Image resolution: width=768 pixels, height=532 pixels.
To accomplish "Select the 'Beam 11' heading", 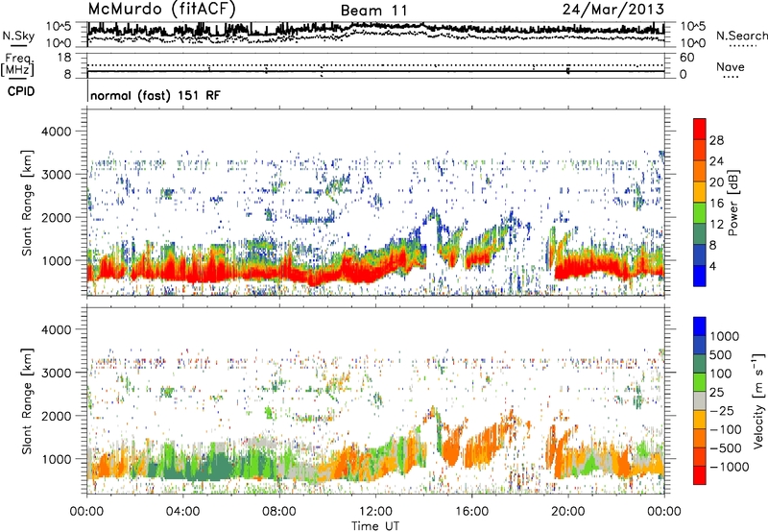I will [374, 11].
